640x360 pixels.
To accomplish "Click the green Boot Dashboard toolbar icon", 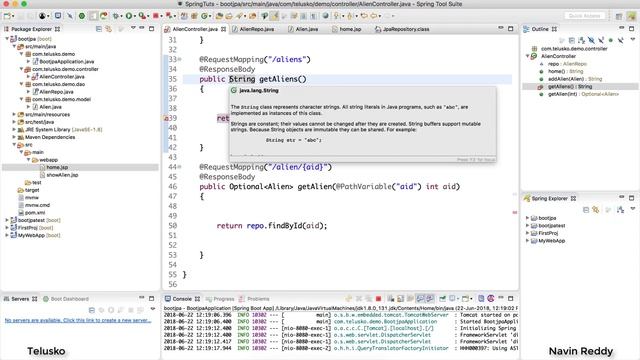I will pos(82,16).
